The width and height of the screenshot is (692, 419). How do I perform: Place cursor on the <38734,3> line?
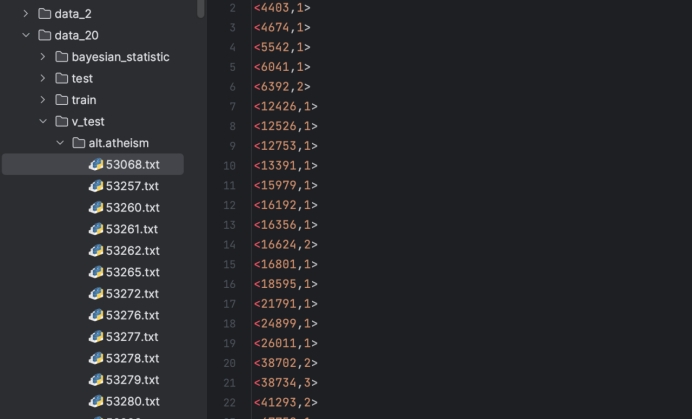click(x=285, y=383)
